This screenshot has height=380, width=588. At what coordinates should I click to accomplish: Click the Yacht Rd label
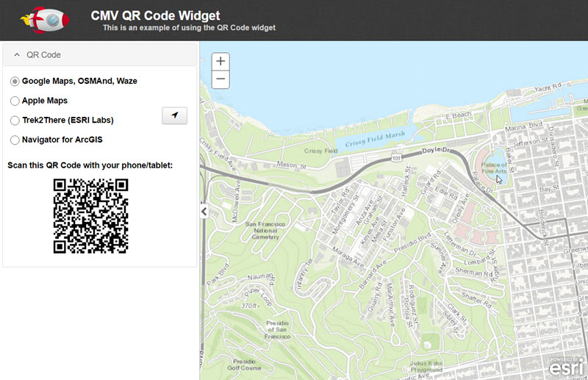[x=548, y=87]
